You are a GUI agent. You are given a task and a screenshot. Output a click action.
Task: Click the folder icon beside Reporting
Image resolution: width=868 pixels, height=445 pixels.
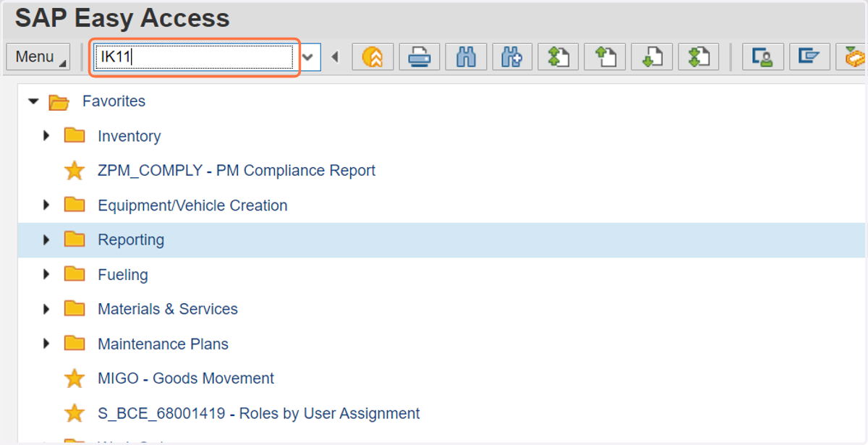[x=75, y=240]
